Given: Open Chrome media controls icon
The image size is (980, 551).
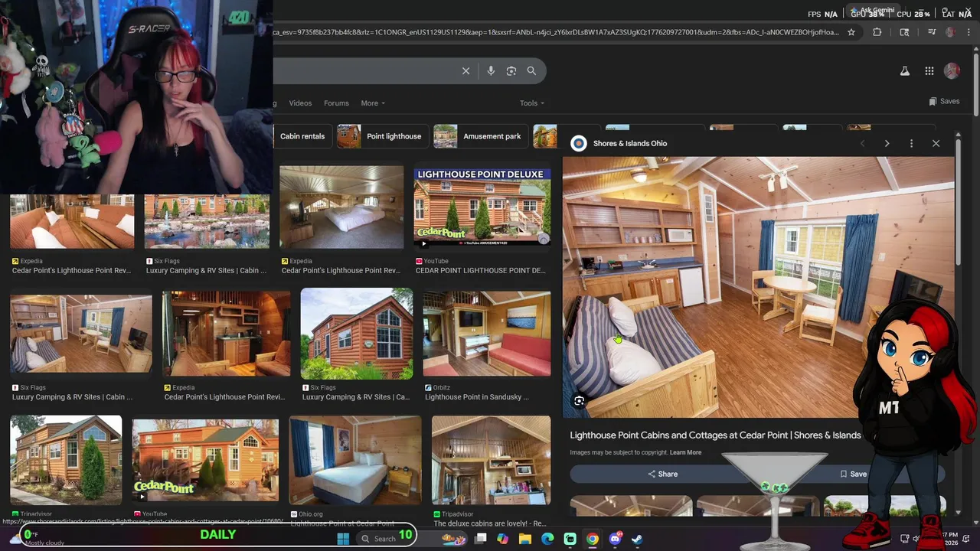Looking at the screenshot, I should pos(932,32).
